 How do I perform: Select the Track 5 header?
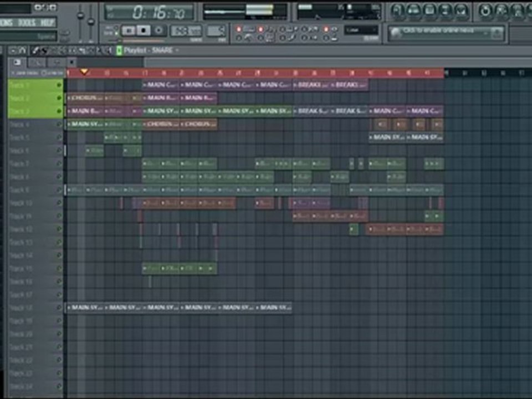pyautogui.click(x=35, y=137)
